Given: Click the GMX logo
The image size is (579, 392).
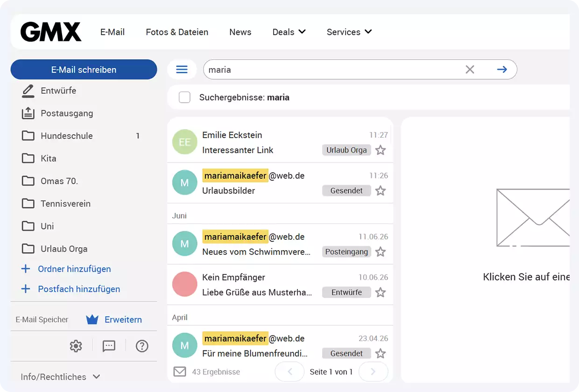Looking at the screenshot, I should (51, 32).
